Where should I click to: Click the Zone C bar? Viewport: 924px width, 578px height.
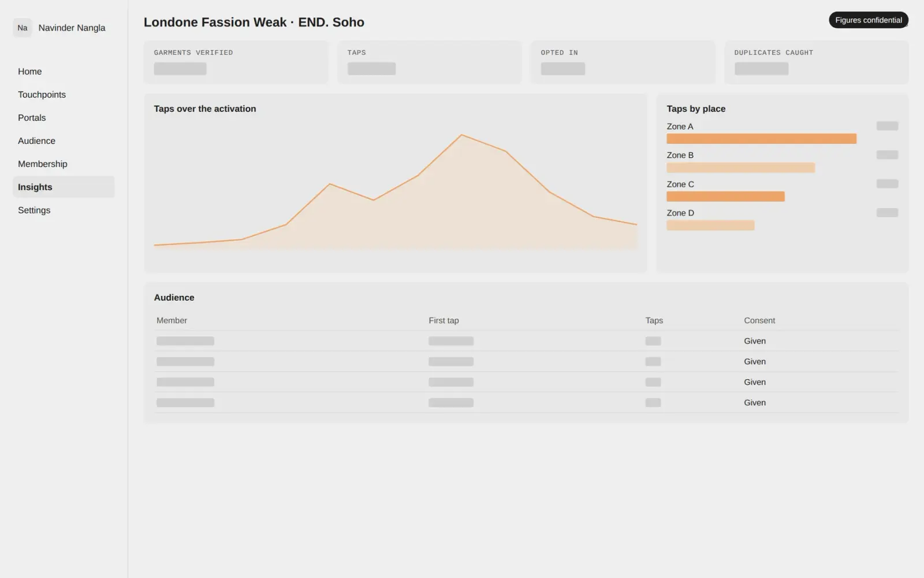pyautogui.click(x=725, y=197)
